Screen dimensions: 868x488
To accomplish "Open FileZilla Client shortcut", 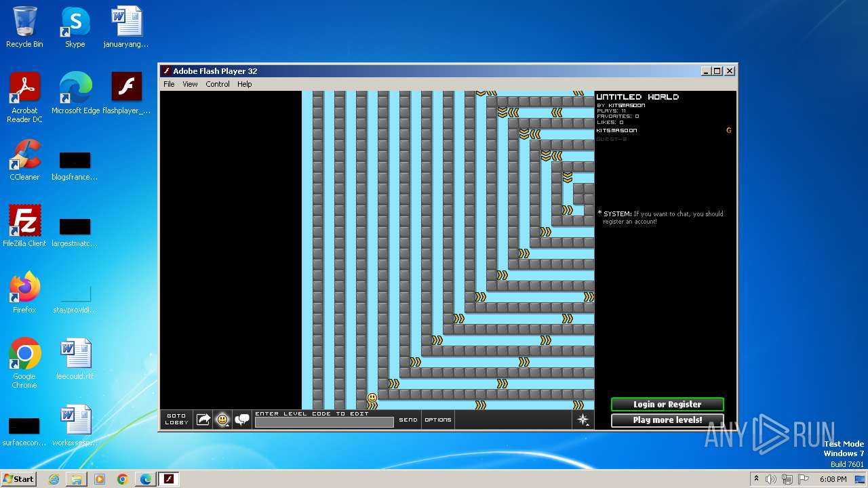I will (x=24, y=227).
